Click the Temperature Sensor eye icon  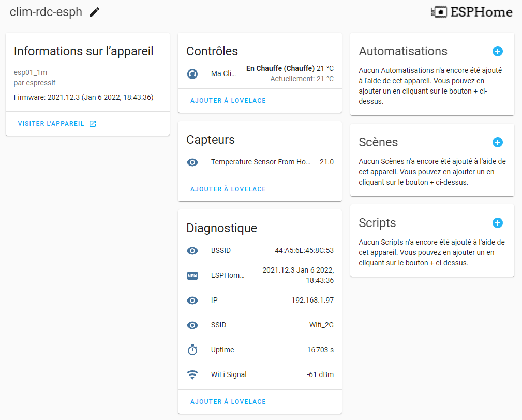(x=192, y=162)
